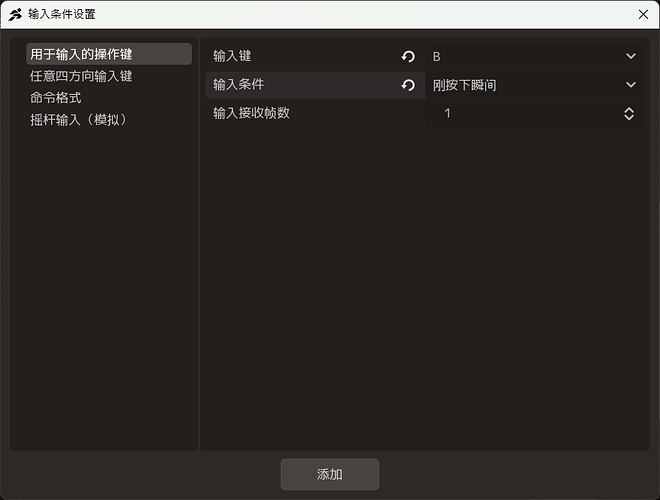Select the 任意四方向输入键 category

point(81,76)
